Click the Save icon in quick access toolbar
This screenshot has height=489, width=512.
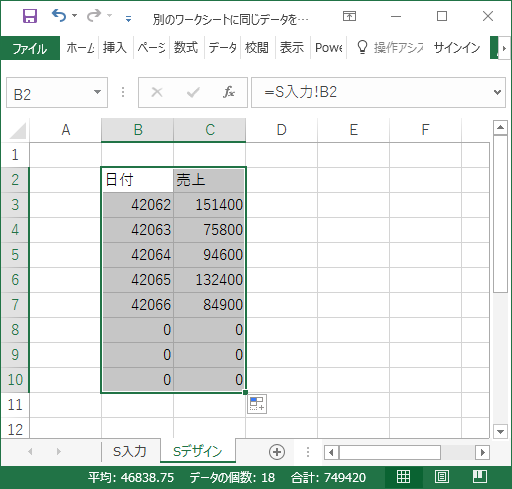point(30,16)
